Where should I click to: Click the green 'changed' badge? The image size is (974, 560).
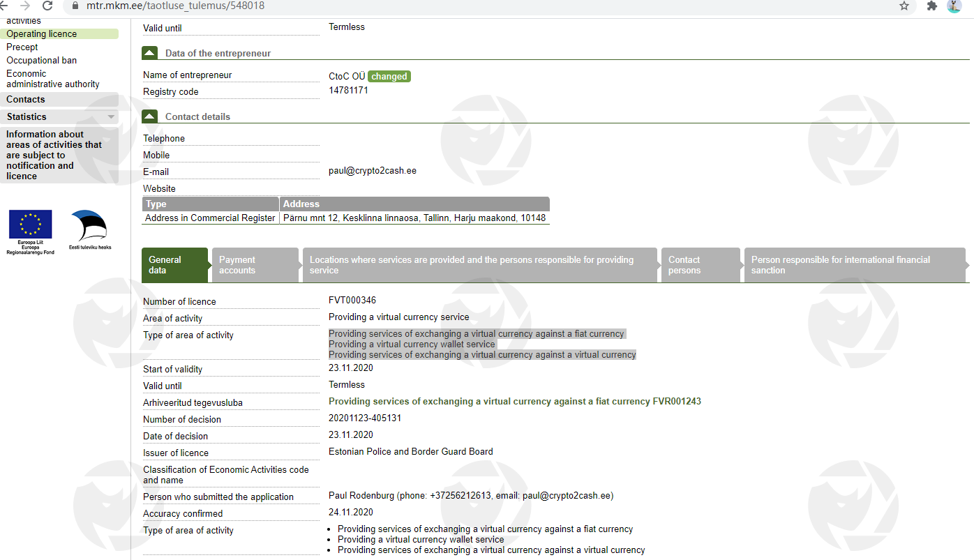pos(389,77)
